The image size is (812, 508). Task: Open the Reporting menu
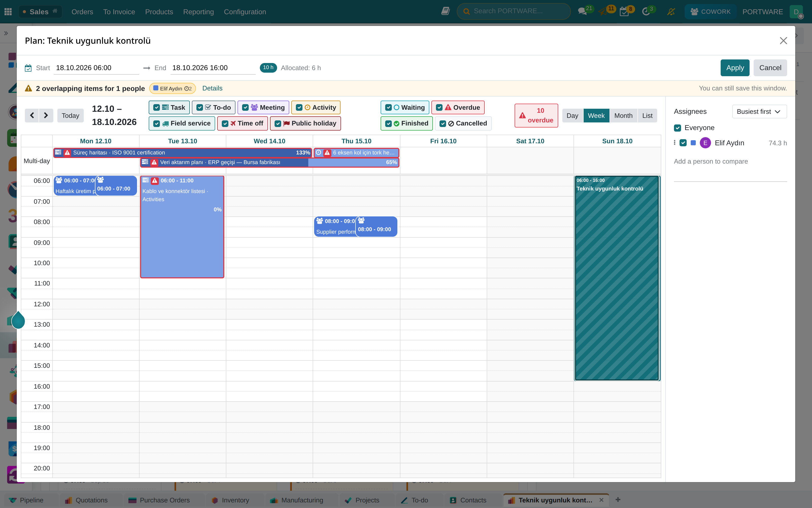point(198,12)
